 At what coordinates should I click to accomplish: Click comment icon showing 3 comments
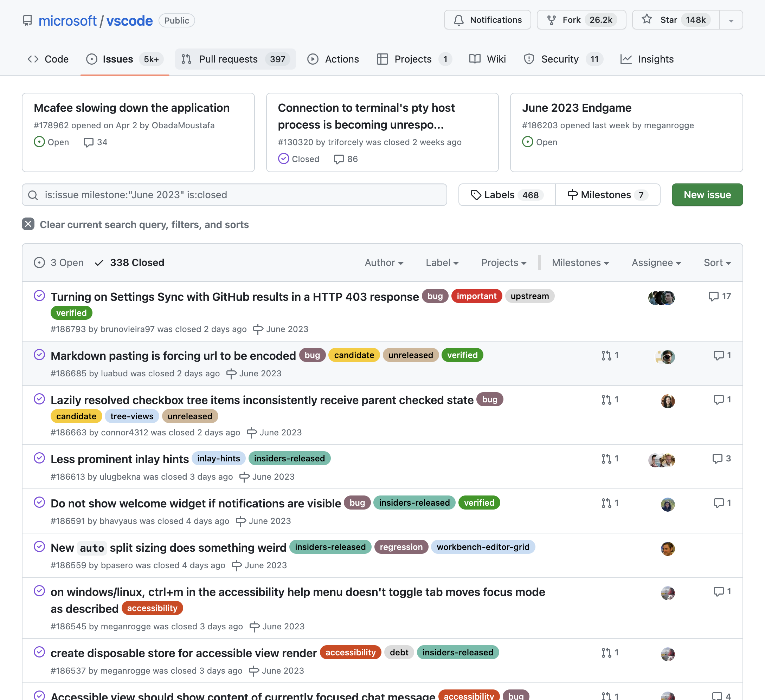(721, 459)
